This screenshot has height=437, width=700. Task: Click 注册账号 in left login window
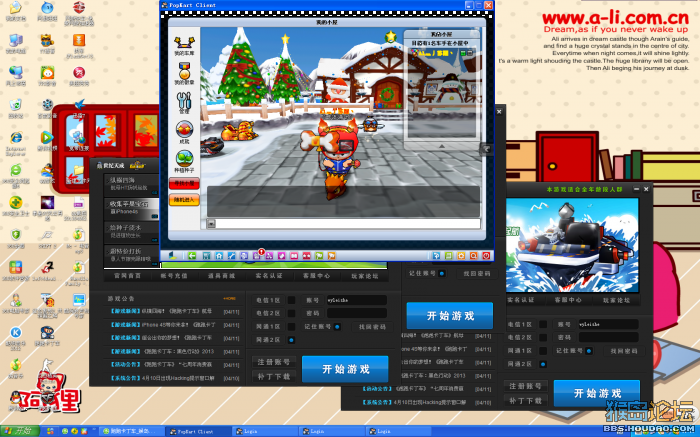point(274,362)
